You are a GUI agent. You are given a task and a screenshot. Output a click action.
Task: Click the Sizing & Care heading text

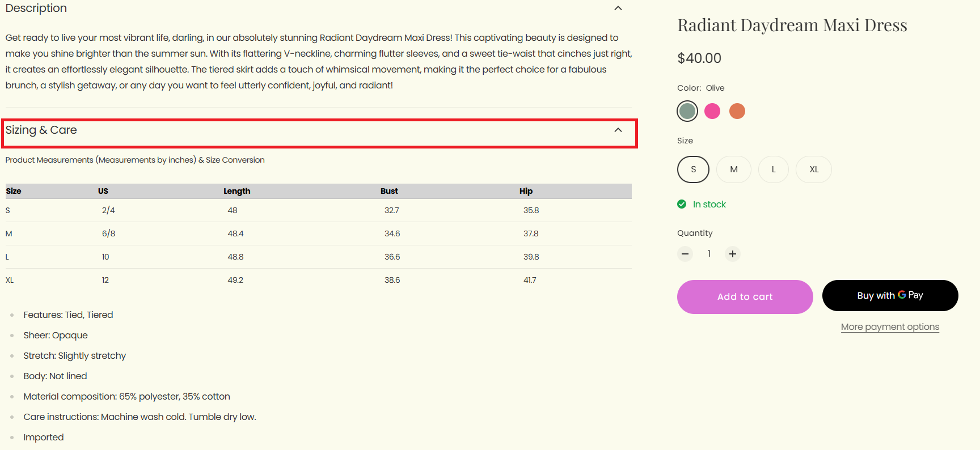tap(41, 130)
